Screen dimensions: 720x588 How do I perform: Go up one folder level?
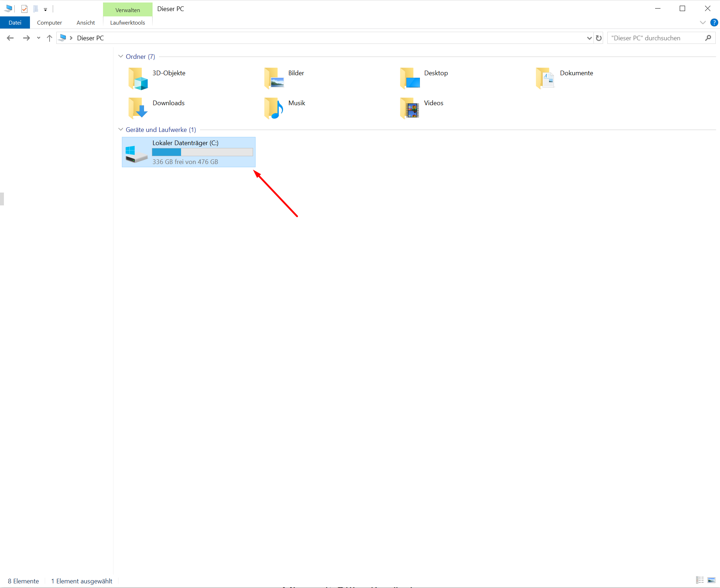(49, 38)
